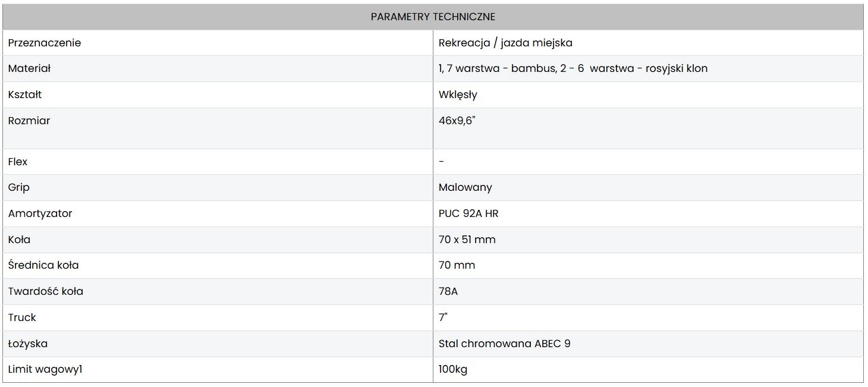Select the 'PUC 92A HR' value
This screenshot has height=387, width=868.
click(x=468, y=213)
